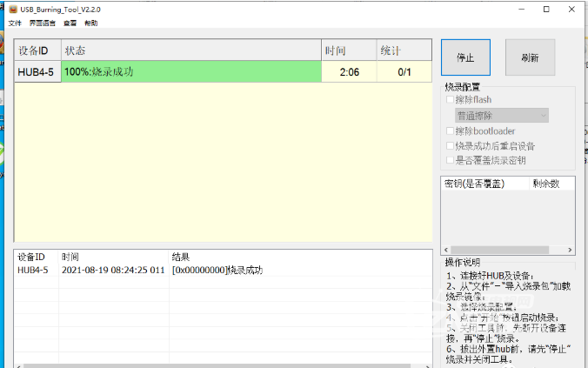Click the log HUB4-5 entry
This screenshot has height=368, width=588.
(x=33, y=270)
